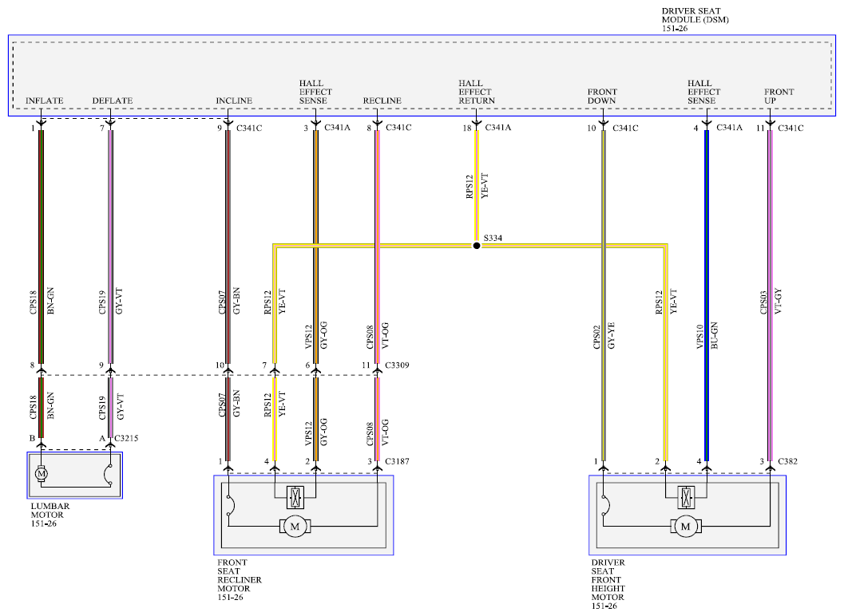Click the 'LUMBAR MOTOR' component label
The image size is (844, 616).
tap(50, 511)
